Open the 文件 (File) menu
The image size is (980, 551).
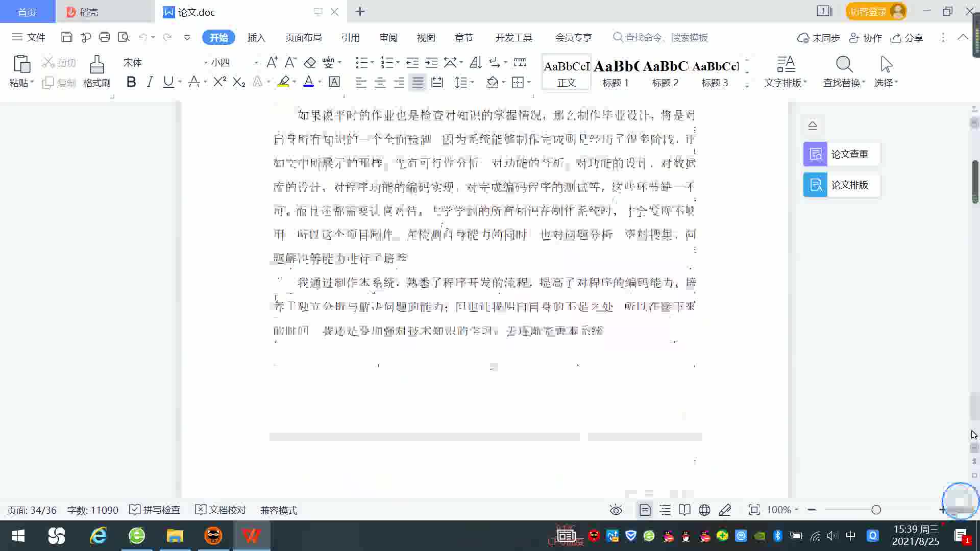click(29, 37)
